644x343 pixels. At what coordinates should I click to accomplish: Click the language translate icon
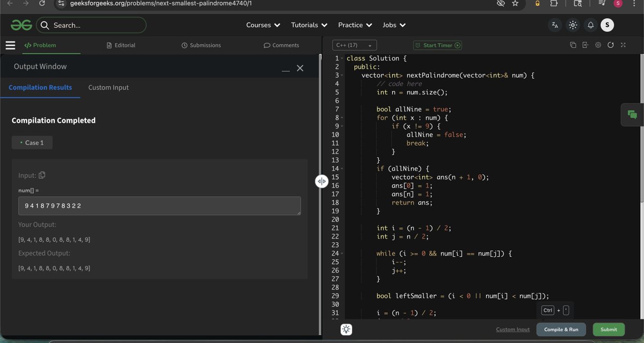555,25
